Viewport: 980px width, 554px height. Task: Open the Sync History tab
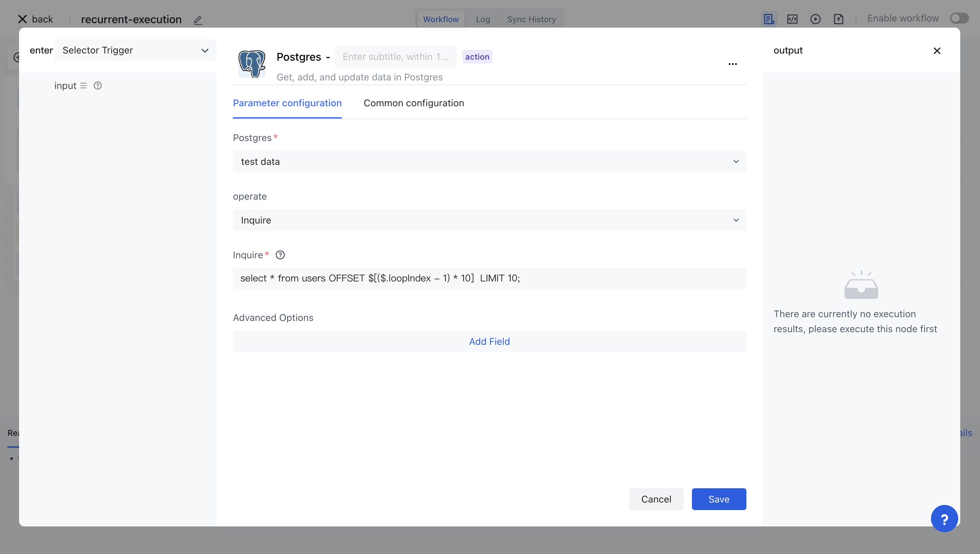pyautogui.click(x=531, y=19)
